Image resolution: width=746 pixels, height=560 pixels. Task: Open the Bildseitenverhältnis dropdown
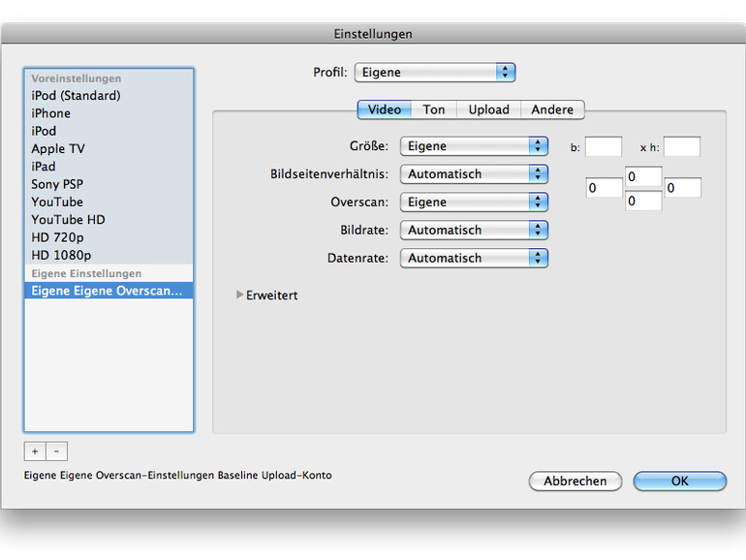[x=474, y=174]
